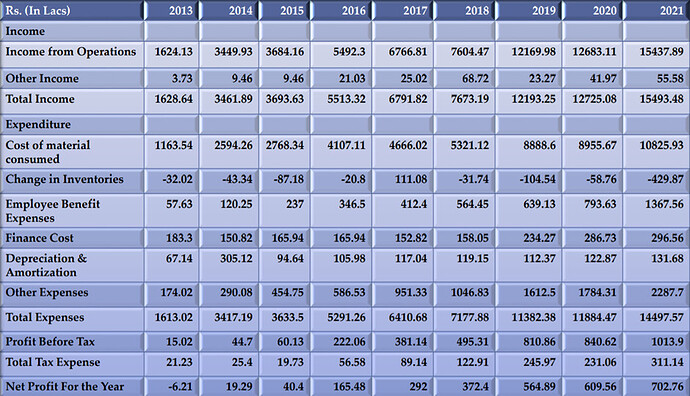This screenshot has width=690, height=396.
Task: Click the Cost of material consumed label
Action: [x=48, y=152]
